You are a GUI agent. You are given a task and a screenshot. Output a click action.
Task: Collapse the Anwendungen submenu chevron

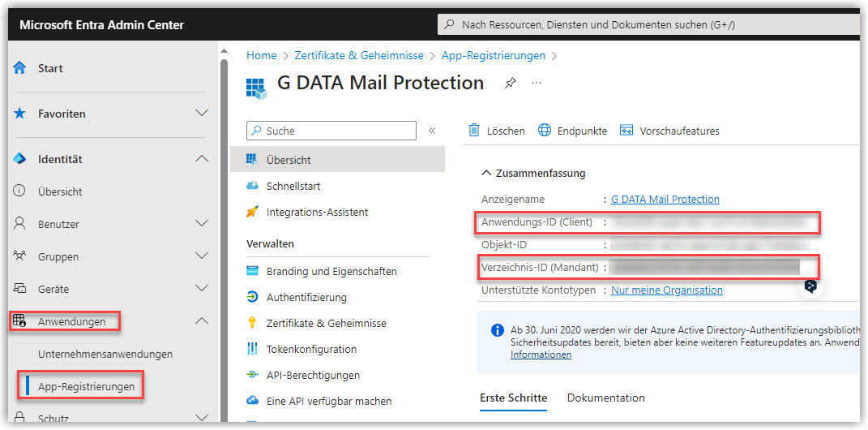pyautogui.click(x=202, y=320)
